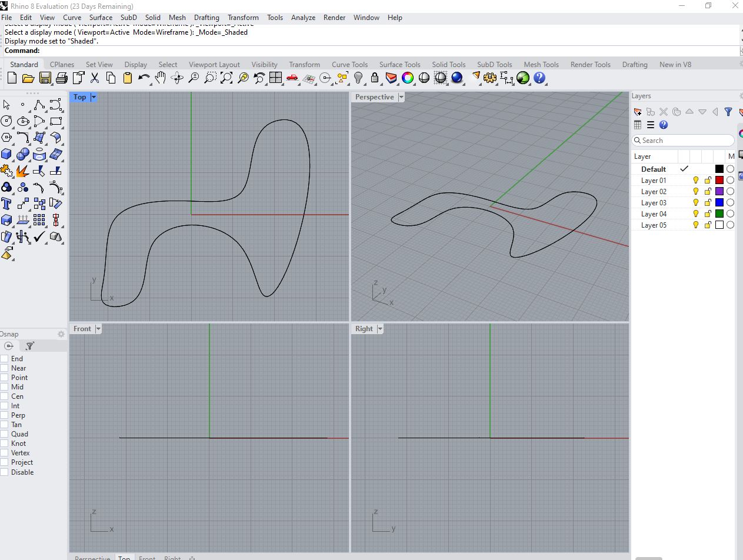Open the Perspective viewport dropdown arrow
This screenshot has width=743, height=560.
point(402,97)
